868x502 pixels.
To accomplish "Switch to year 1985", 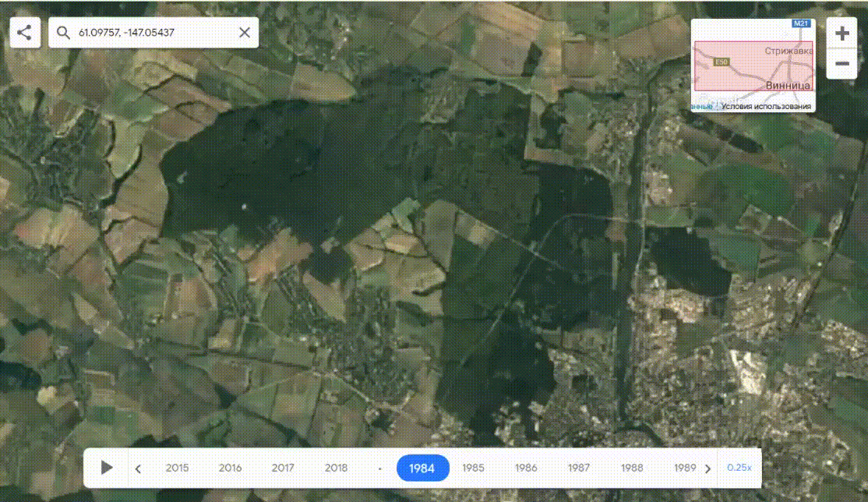I will tap(473, 468).
